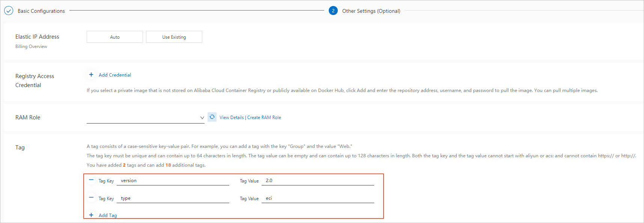Click the Create RAM Role link
This screenshot has width=644, height=223.
(x=264, y=118)
